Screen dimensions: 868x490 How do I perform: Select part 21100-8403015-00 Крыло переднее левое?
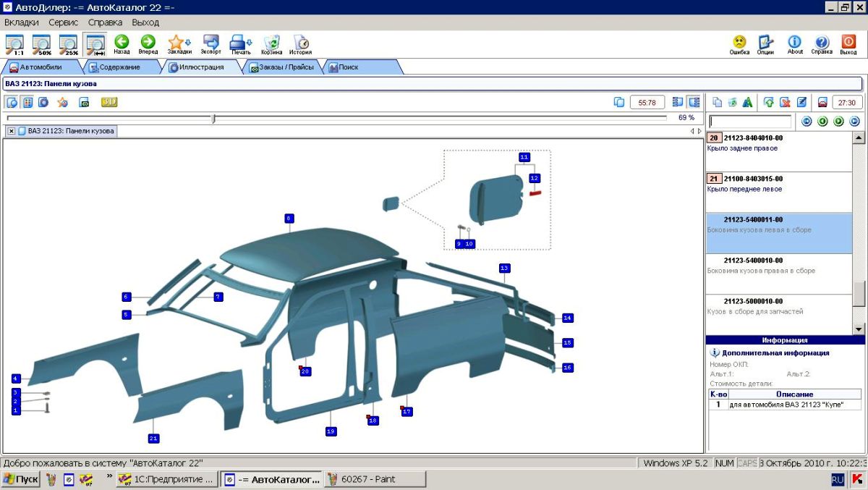(x=779, y=192)
